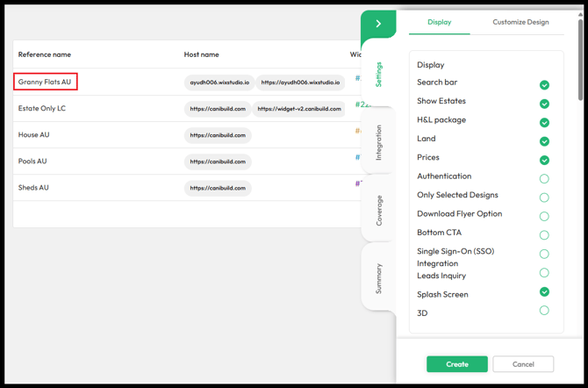Disable the Splash Screen option

(x=544, y=291)
